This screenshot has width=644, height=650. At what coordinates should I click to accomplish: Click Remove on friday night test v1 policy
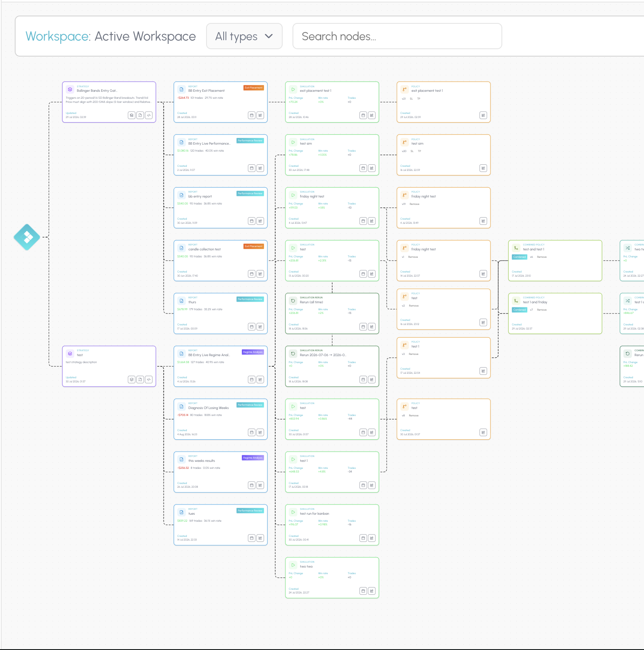413,257
